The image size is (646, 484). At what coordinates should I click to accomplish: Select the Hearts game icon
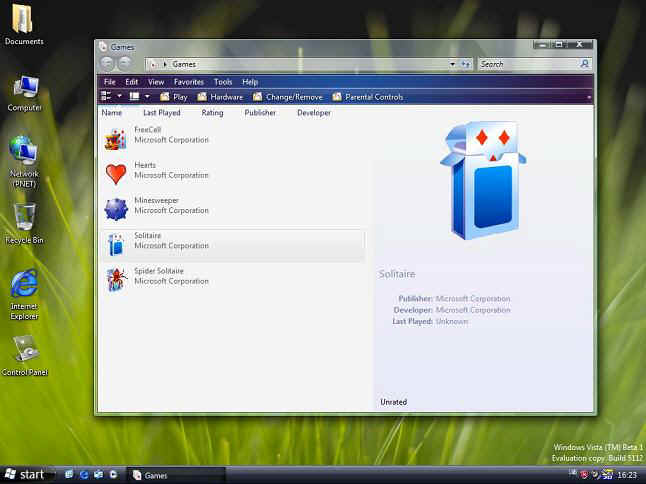[x=116, y=174]
